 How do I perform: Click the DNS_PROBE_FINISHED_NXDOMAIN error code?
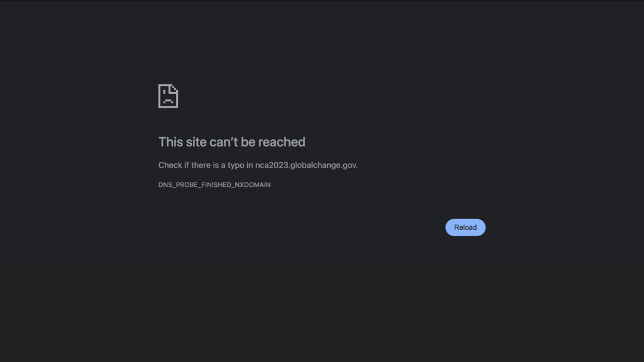coord(214,184)
